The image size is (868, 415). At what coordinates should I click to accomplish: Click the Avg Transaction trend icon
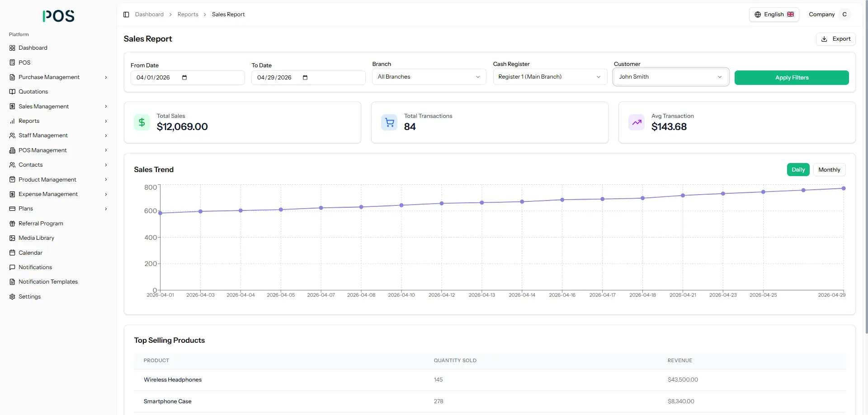coord(637,122)
